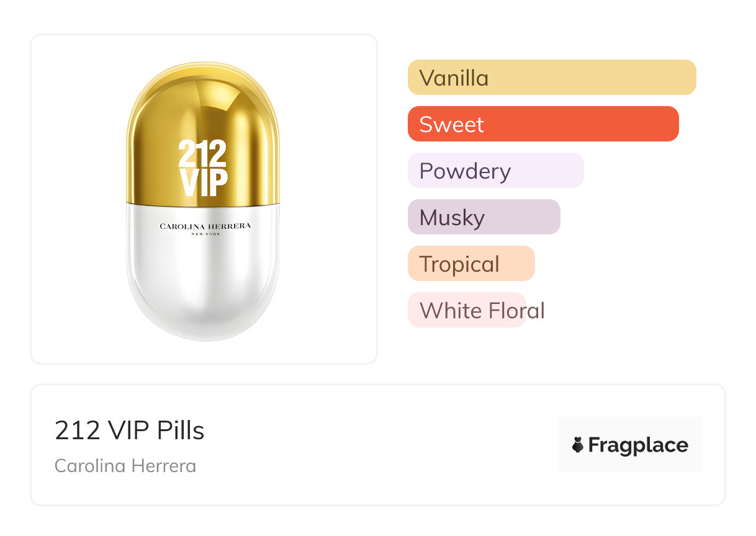This screenshot has height=536, width=756.
Task: Open the 212 VIP Pills title
Action: click(x=129, y=431)
